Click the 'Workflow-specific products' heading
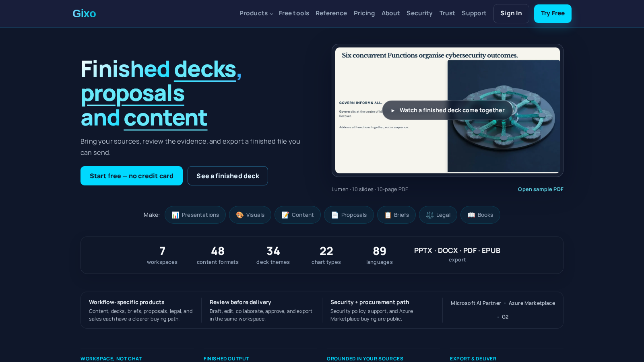Viewport: 644px width, 362px height. (127, 302)
